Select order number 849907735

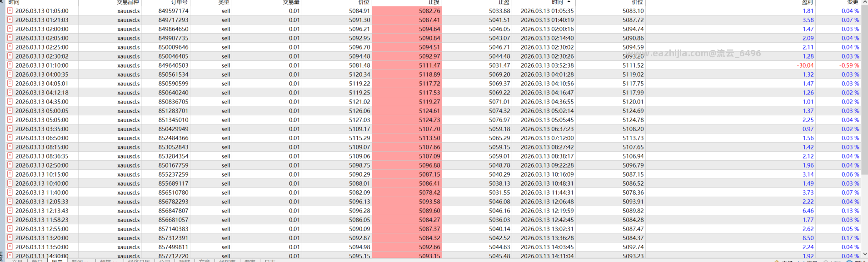coord(173,38)
